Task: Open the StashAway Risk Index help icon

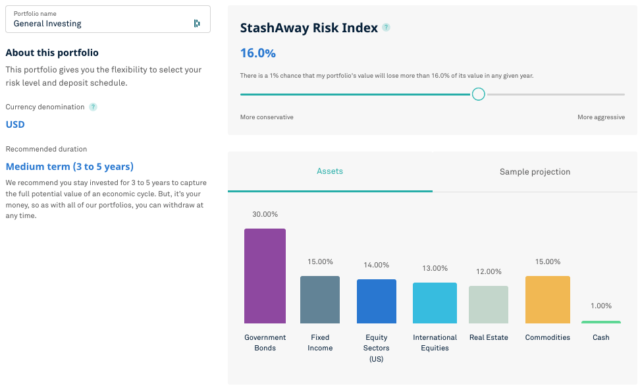Action: (386, 27)
